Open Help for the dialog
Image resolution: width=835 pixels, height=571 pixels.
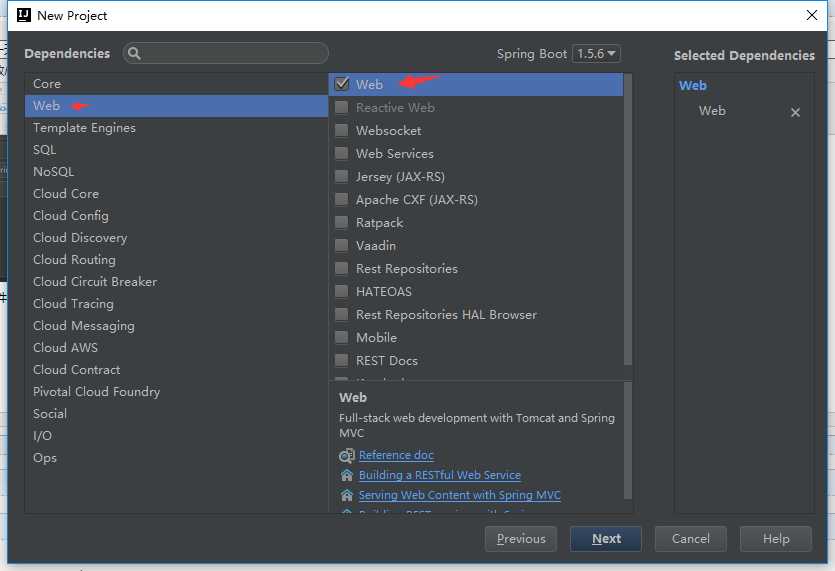[x=776, y=539]
